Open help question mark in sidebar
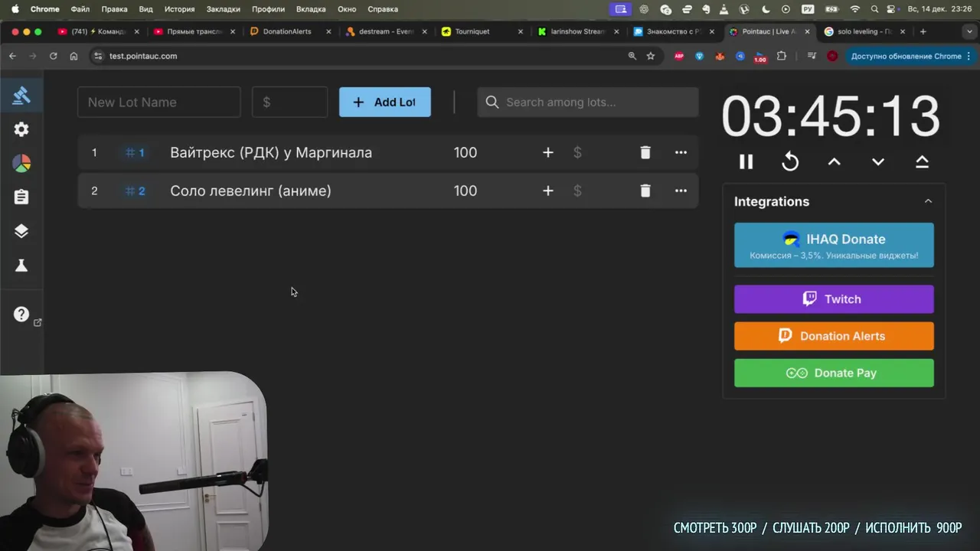The image size is (980, 551). 21,314
